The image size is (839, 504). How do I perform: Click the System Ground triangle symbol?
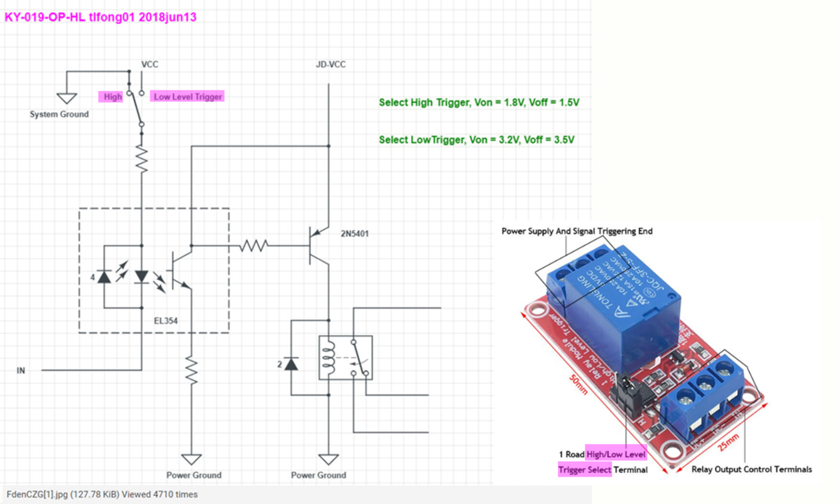(x=67, y=98)
